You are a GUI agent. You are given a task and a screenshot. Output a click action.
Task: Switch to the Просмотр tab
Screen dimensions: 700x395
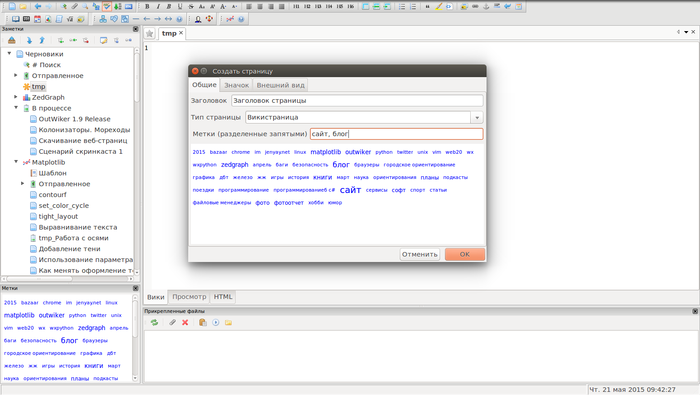[x=189, y=297]
